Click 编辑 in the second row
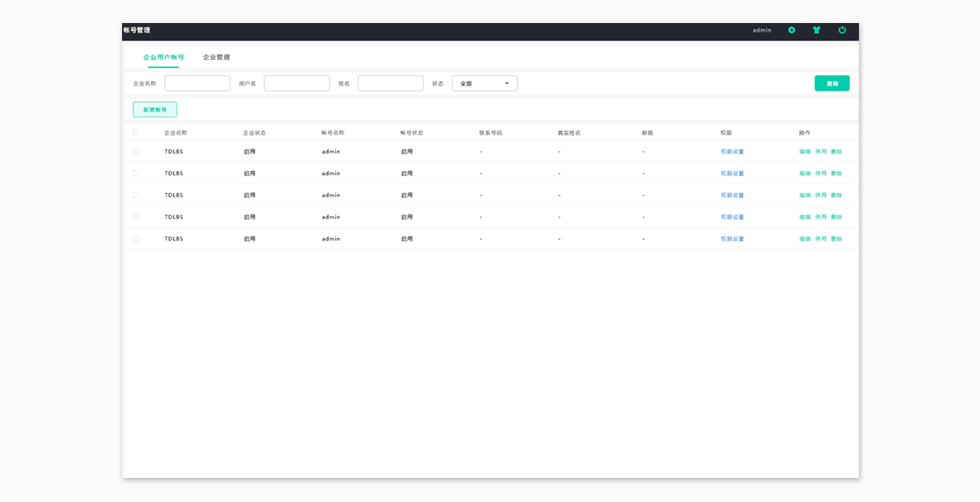 [805, 174]
